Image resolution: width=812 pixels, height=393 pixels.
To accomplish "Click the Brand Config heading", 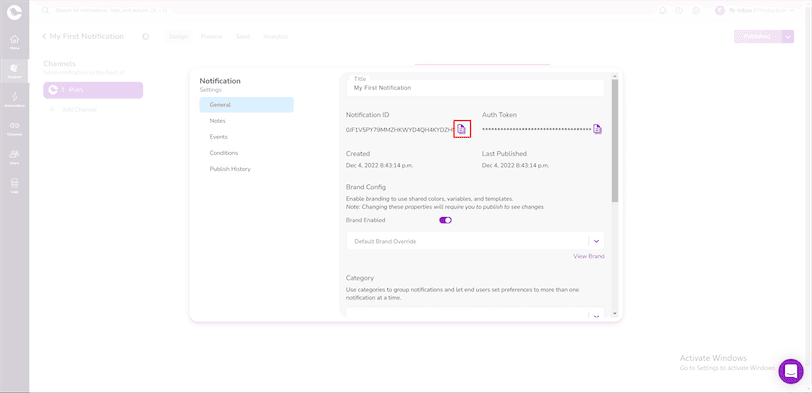I will (366, 187).
